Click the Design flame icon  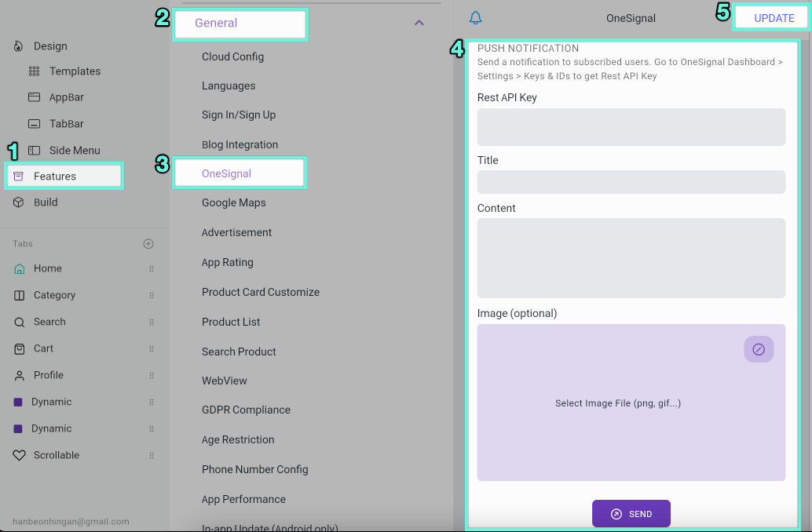tap(19, 46)
